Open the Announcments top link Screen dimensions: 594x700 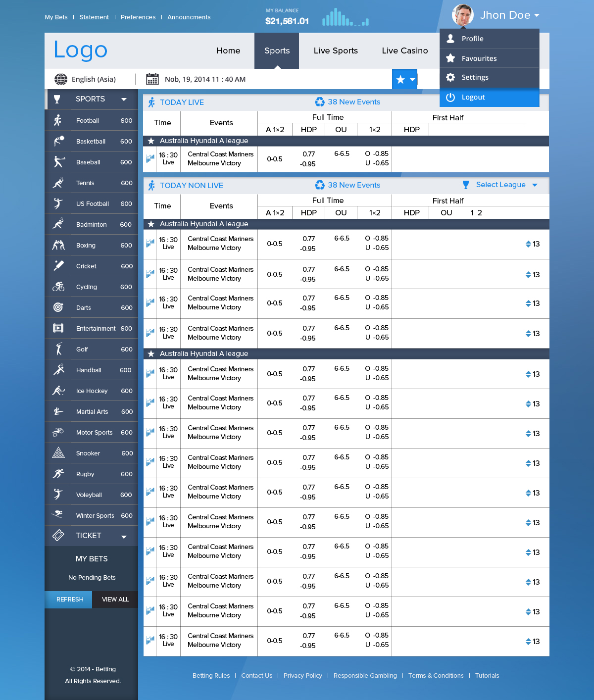[x=189, y=17]
